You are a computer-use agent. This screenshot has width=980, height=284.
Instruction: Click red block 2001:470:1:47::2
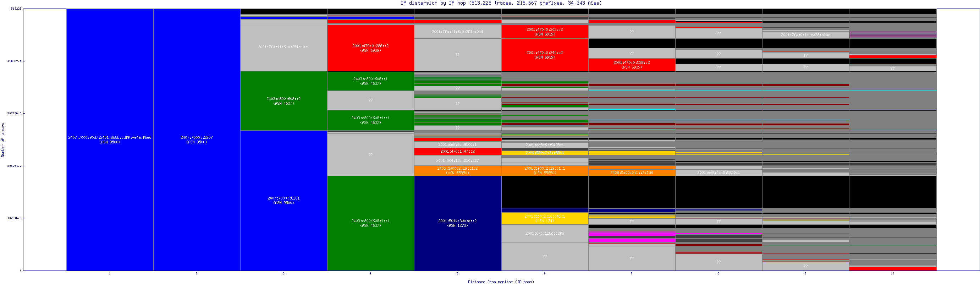458,152
